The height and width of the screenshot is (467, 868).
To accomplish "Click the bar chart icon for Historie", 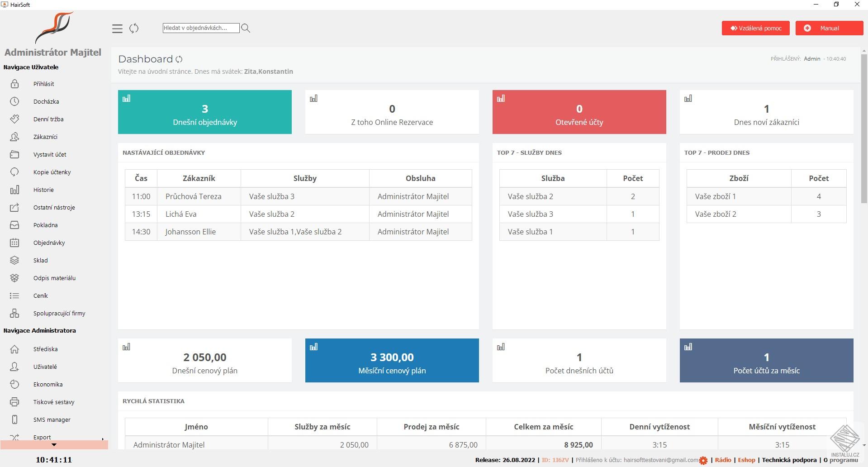I will 14,190.
